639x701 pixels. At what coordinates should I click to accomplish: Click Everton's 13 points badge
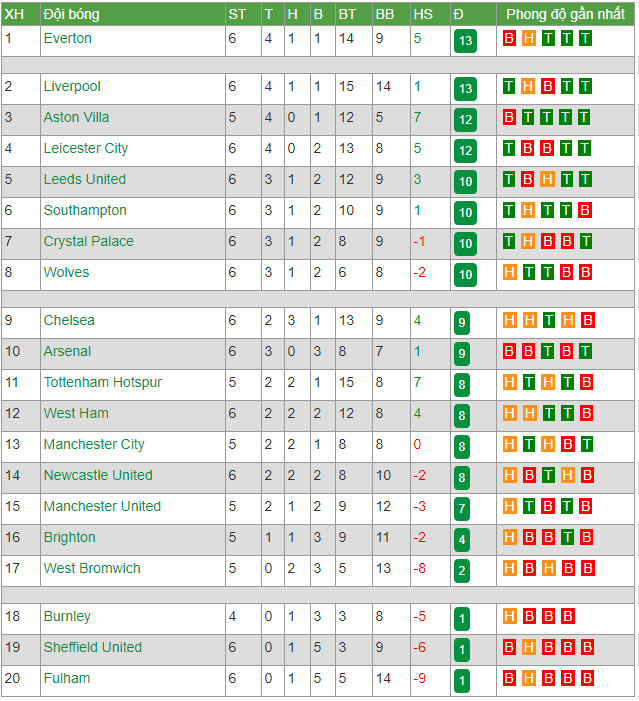465,41
